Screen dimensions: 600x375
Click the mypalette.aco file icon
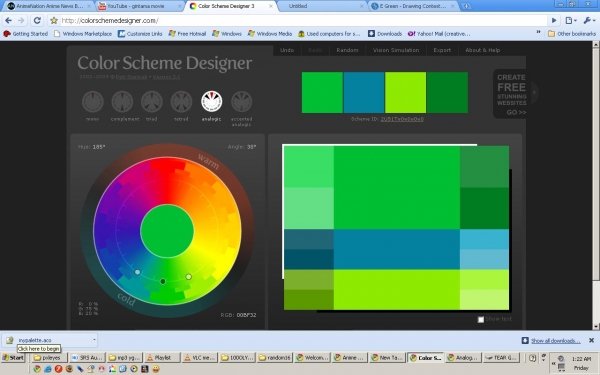10,340
